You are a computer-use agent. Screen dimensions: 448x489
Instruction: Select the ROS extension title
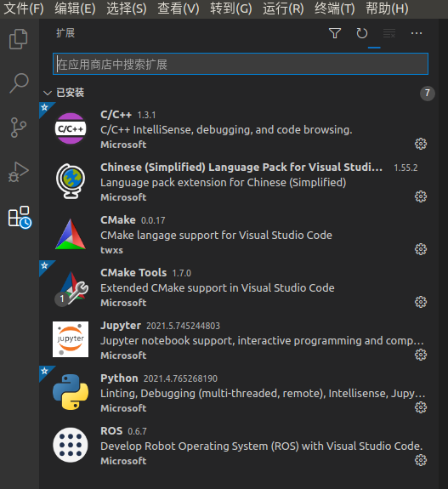tap(111, 431)
